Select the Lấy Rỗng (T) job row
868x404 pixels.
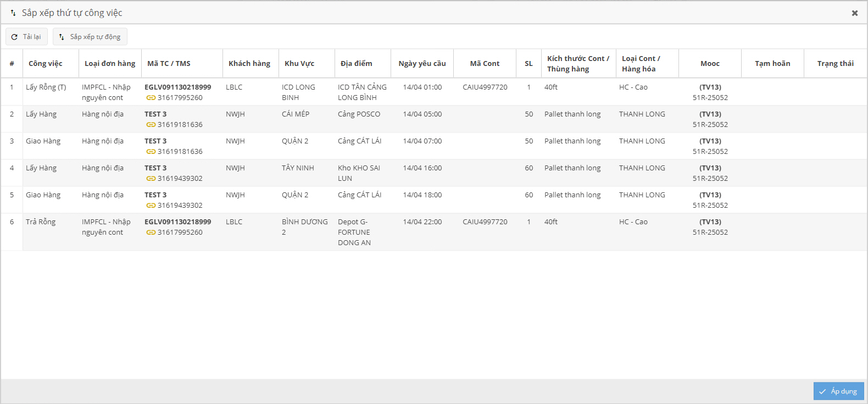point(46,87)
